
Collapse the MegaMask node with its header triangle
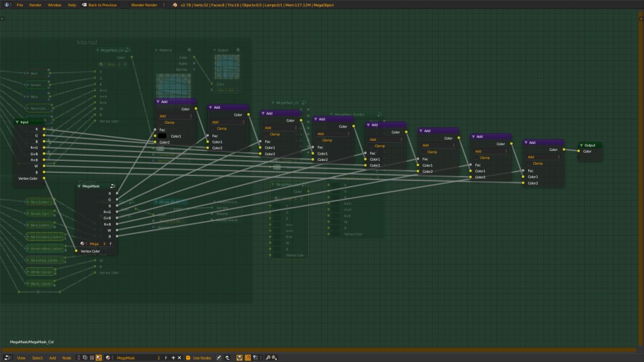coord(79,187)
